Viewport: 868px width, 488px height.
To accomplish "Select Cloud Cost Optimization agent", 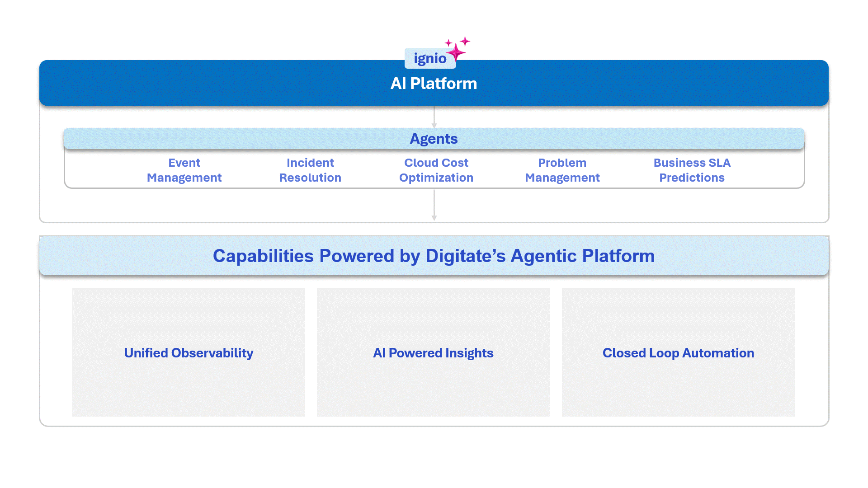I will (x=436, y=170).
